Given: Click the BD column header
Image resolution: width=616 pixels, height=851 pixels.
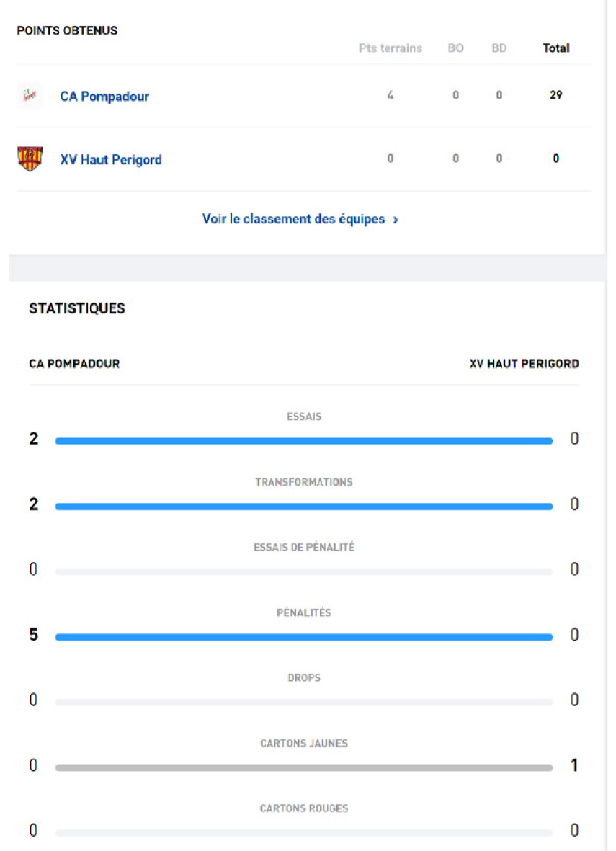Looking at the screenshot, I should point(499,48).
